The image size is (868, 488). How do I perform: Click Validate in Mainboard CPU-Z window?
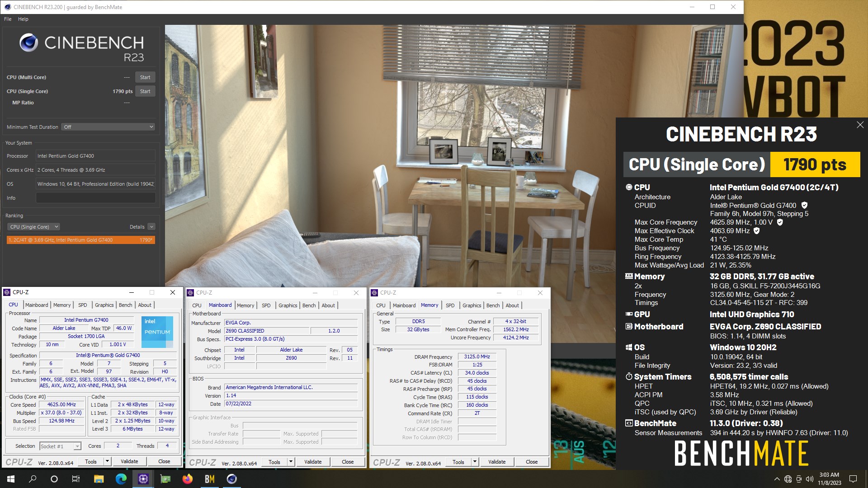tap(313, 462)
